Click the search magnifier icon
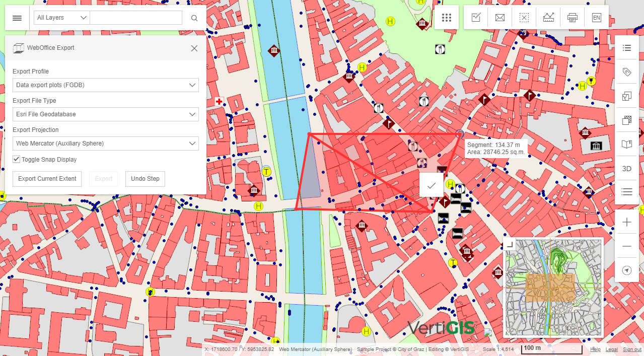The height and width of the screenshot is (356, 644). point(194,18)
